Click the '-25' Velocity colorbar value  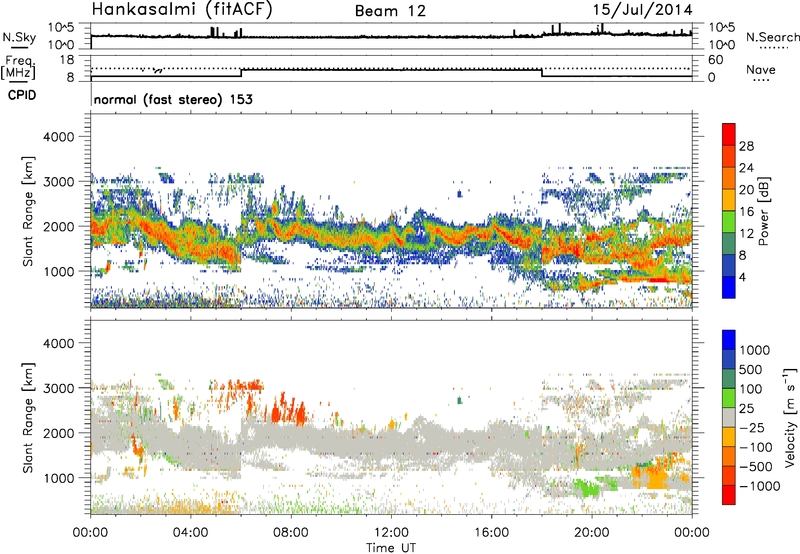coord(751,427)
